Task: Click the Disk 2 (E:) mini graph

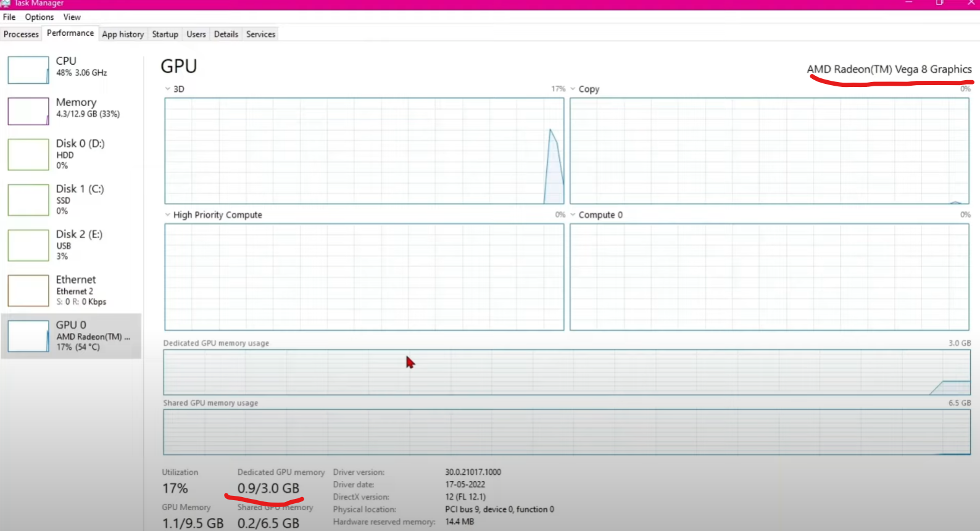Action: (x=28, y=245)
